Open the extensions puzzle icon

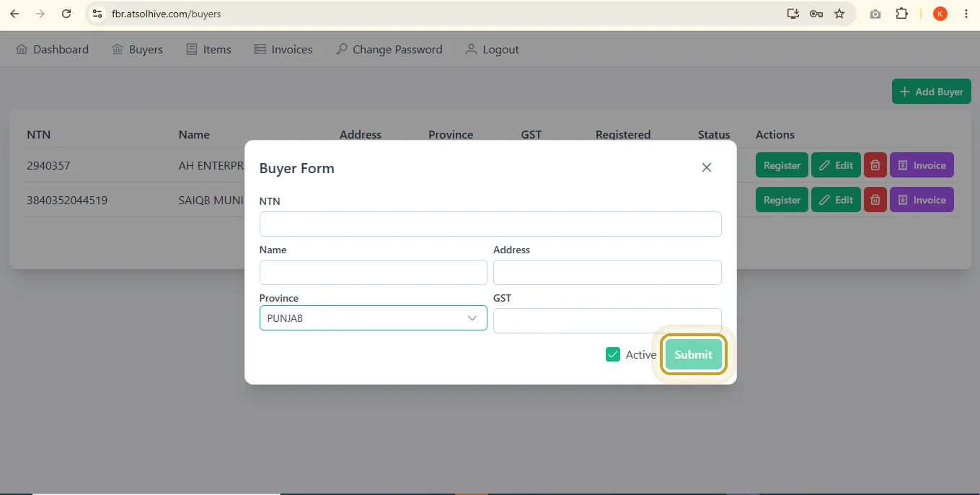[x=902, y=14]
